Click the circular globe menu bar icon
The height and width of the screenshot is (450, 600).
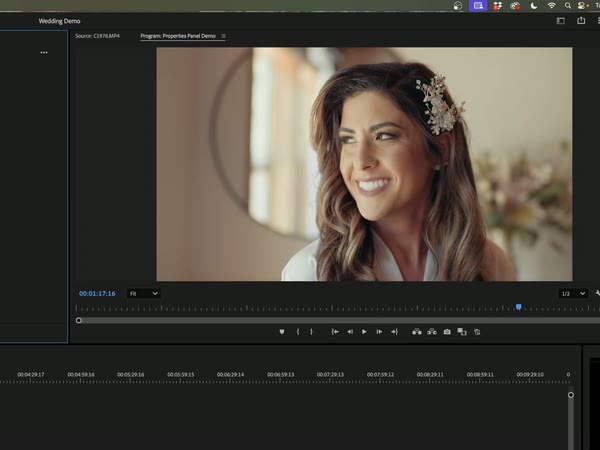pos(458,5)
